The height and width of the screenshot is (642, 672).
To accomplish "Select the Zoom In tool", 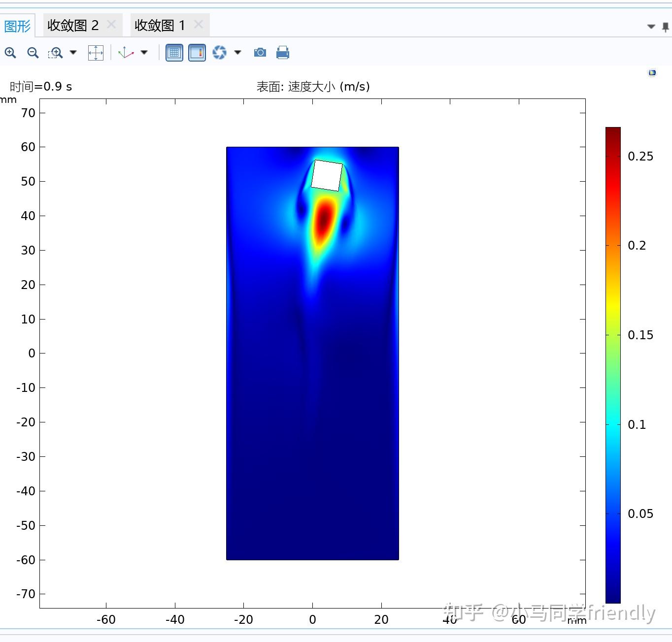I will tap(11, 52).
